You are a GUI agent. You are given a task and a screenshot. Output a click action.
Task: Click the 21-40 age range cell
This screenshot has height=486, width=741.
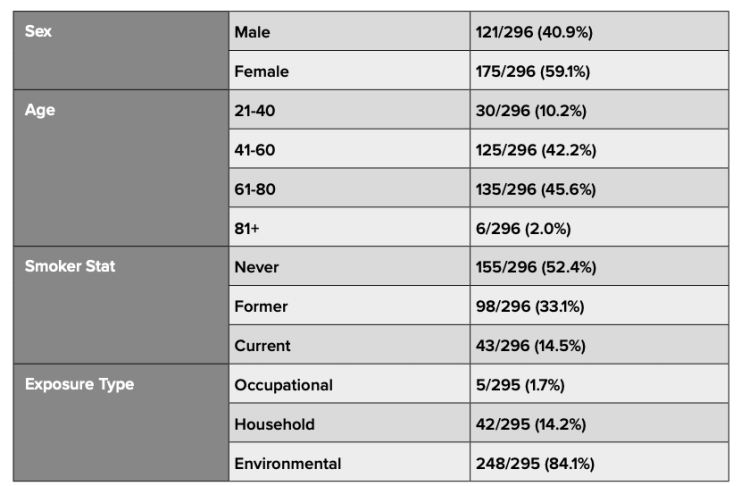coord(349,109)
